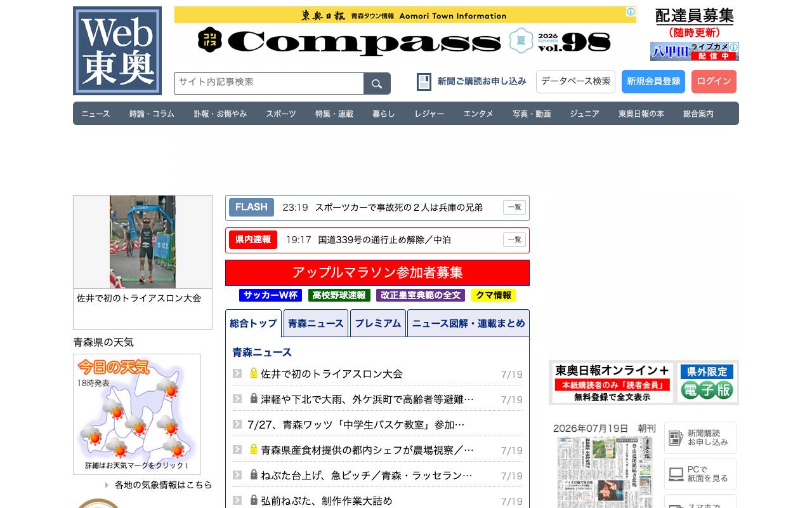Open the ジュニア menu item
Image resolution: width=812 pixels, height=508 pixels.
click(584, 114)
